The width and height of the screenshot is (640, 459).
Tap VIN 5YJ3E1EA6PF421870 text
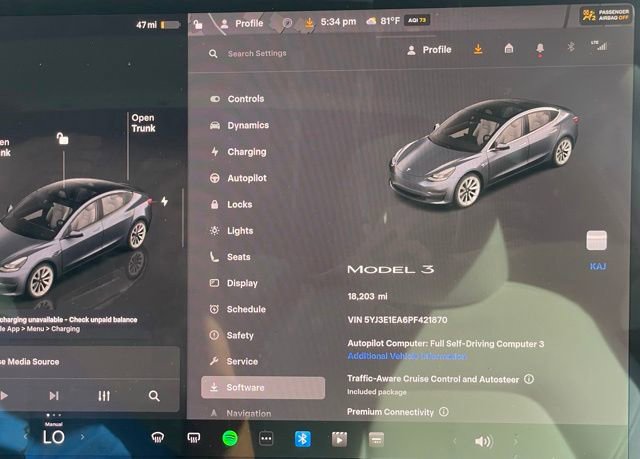(397, 320)
